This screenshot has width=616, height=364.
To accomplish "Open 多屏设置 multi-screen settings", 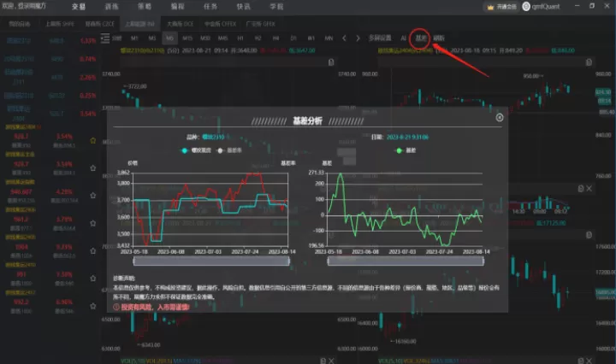I will (380, 38).
